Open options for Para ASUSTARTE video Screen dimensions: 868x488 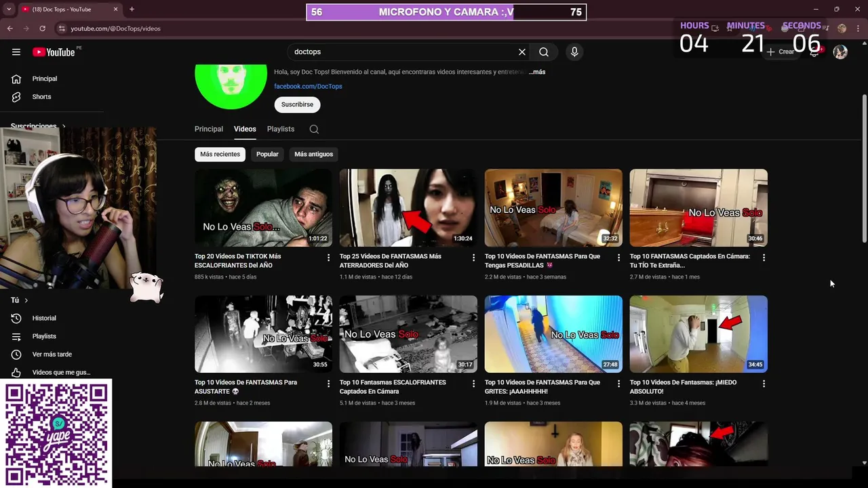coord(328,384)
